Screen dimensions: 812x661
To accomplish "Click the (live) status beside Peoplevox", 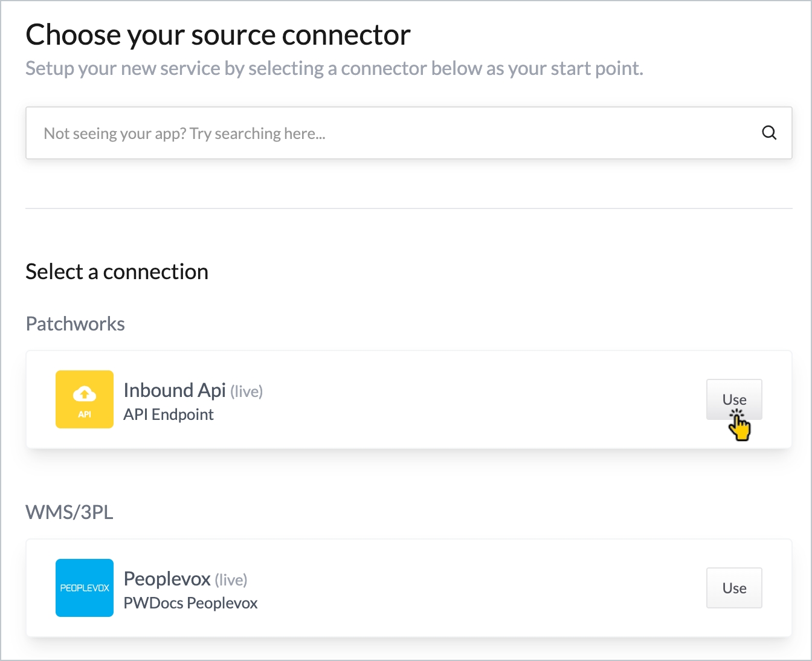I will [x=231, y=580].
